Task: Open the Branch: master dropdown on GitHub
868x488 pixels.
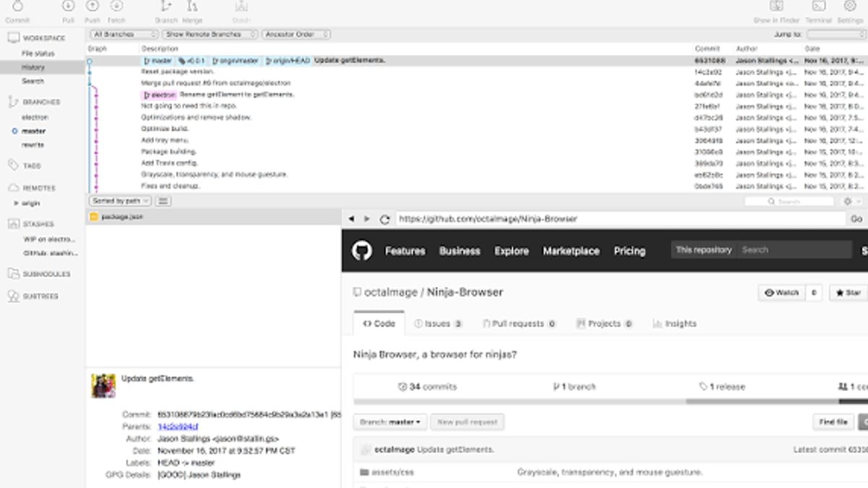Action: click(x=389, y=422)
